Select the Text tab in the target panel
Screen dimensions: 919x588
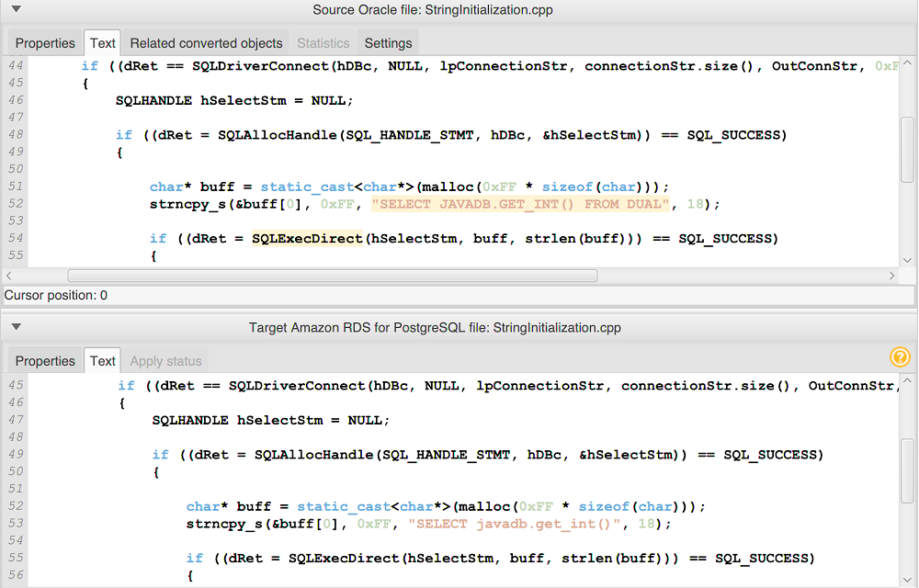pos(102,360)
